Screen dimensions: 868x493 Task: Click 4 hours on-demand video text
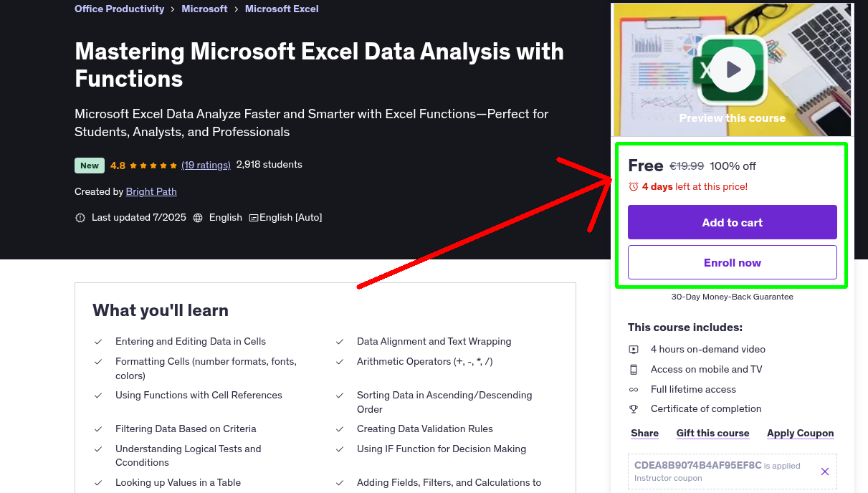click(x=708, y=349)
